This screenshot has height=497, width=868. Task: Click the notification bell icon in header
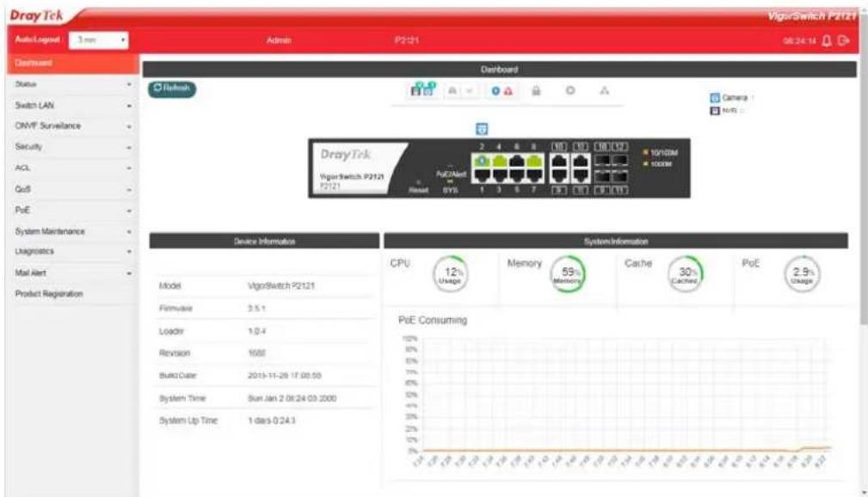[x=827, y=40]
